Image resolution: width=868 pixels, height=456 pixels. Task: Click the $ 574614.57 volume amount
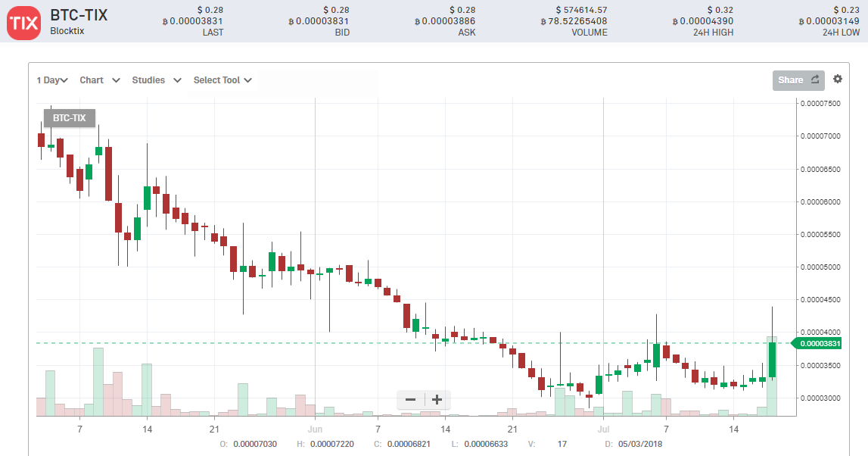581,10
